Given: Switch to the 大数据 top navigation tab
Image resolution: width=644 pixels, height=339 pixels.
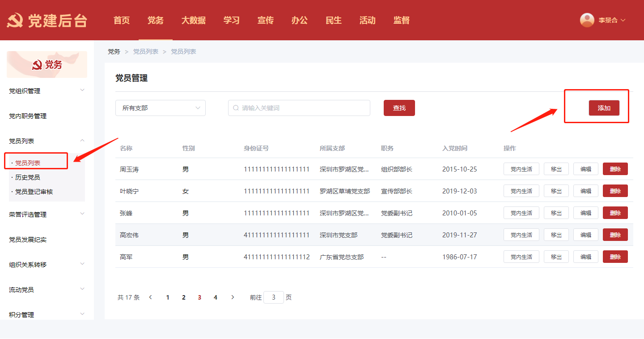Looking at the screenshot, I should point(193,20).
